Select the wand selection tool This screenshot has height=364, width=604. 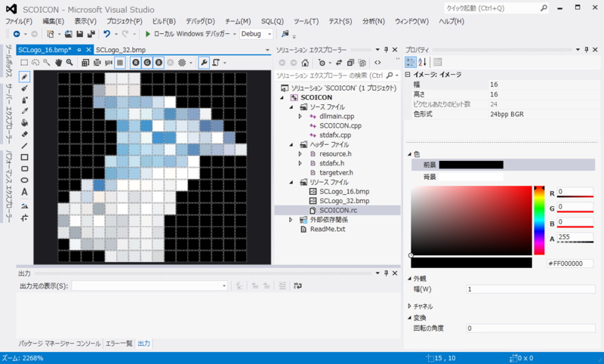[47, 63]
